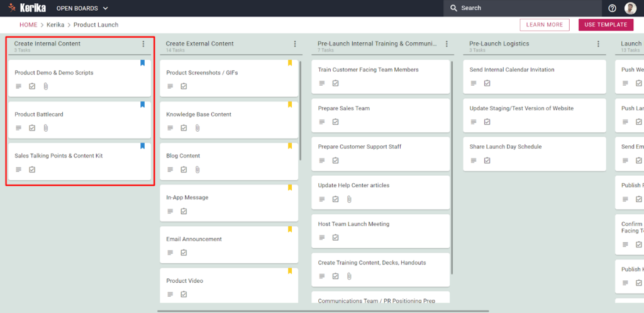Click blue tag on Product Battlecard card

[x=143, y=105]
